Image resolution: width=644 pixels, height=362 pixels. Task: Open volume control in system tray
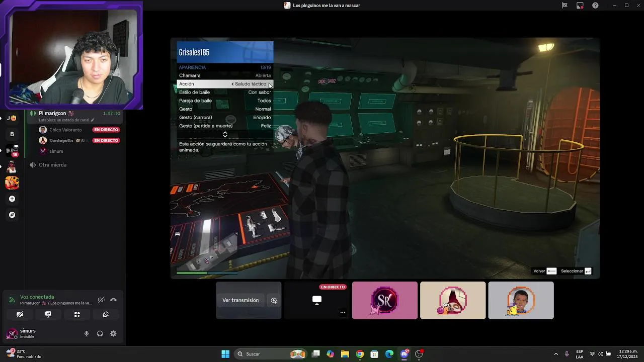tap(600, 354)
